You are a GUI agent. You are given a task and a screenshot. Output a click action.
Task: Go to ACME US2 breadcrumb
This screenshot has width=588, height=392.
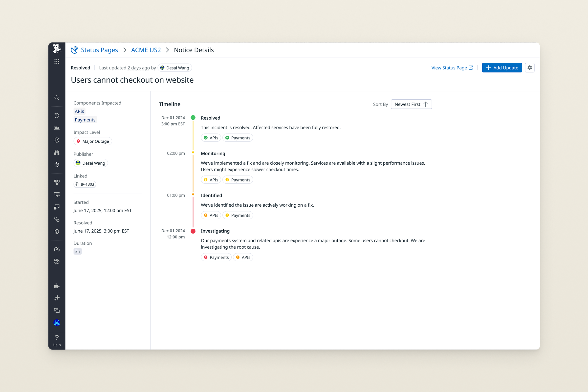point(146,50)
